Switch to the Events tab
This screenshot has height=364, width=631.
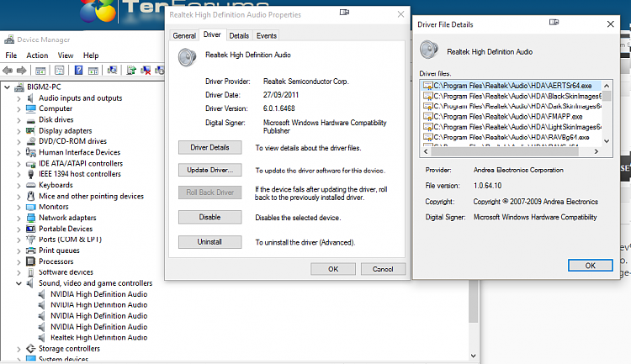pyautogui.click(x=267, y=36)
